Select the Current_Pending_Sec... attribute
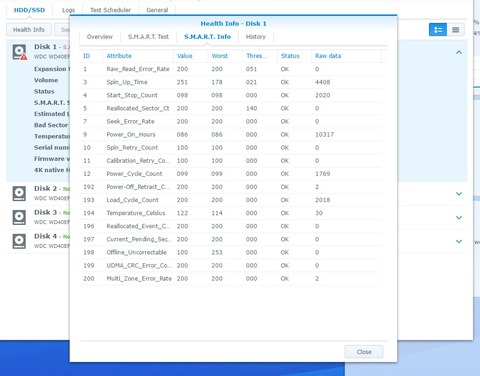The height and width of the screenshot is (376, 480). [231, 239]
